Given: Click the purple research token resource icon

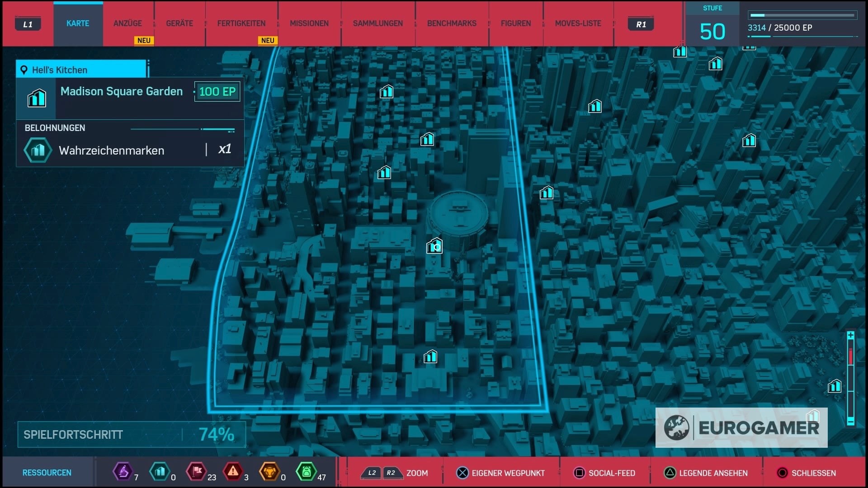Looking at the screenshot, I should (123, 472).
